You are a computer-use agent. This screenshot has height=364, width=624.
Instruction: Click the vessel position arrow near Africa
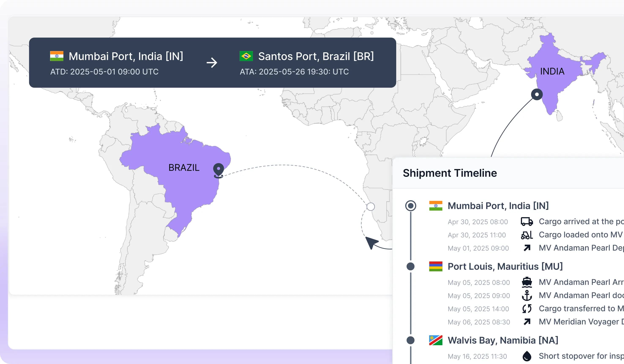pyautogui.click(x=371, y=243)
